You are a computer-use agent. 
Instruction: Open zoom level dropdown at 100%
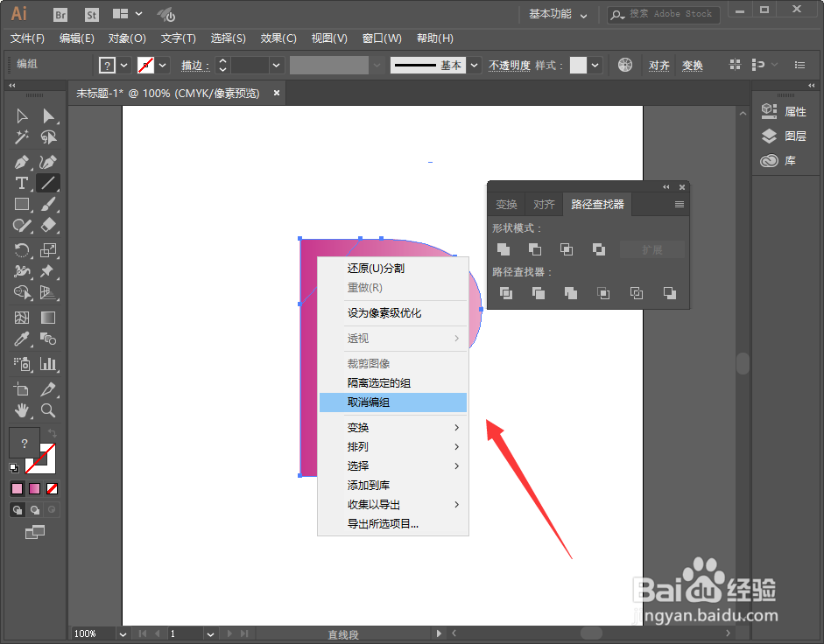click(123, 634)
